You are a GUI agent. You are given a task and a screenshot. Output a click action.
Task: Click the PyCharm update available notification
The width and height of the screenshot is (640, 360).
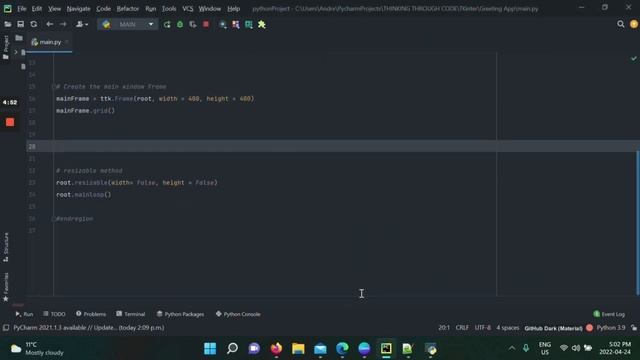click(x=89, y=328)
